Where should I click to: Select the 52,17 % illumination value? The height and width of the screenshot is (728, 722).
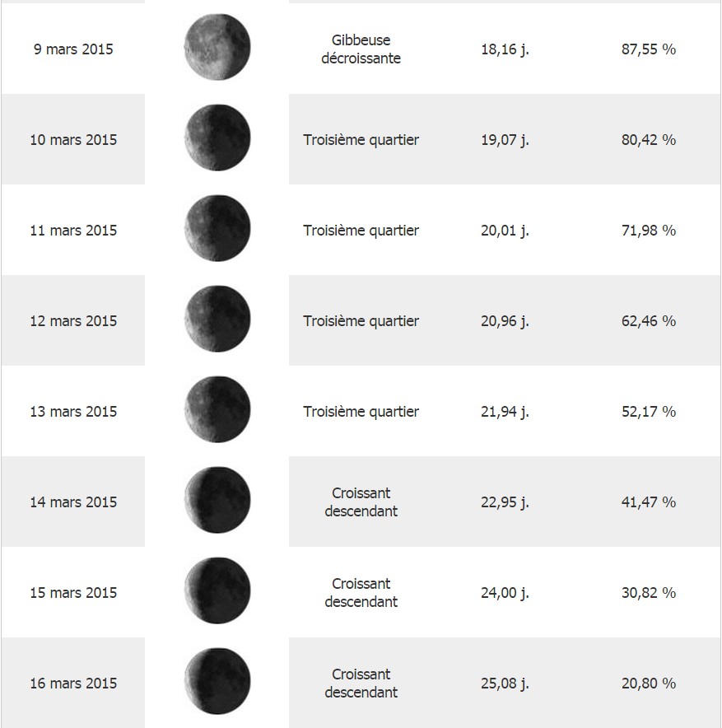[648, 412]
